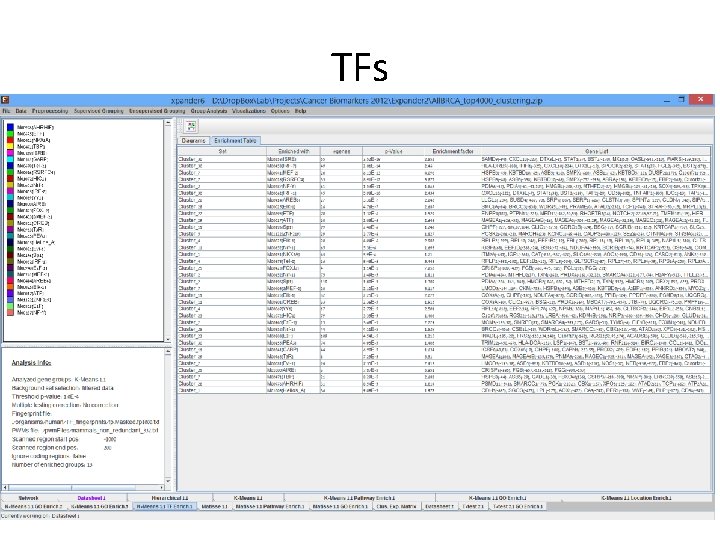
Task: Click the legend scrollbar down arrow
Action: [x=168, y=339]
